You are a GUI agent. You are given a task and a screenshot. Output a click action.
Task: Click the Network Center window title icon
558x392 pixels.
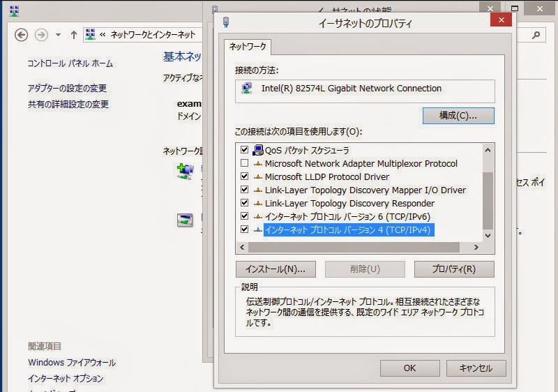pyautogui.click(x=14, y=10)
